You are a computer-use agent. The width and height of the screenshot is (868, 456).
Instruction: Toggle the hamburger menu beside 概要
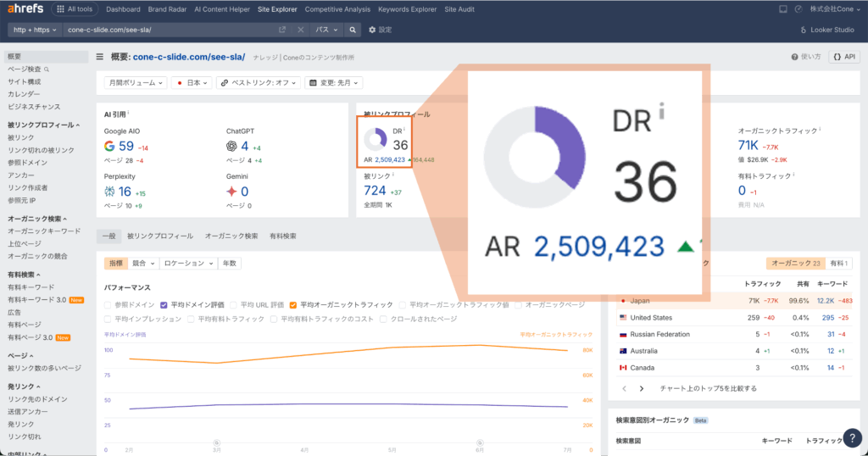pos(100,57)
